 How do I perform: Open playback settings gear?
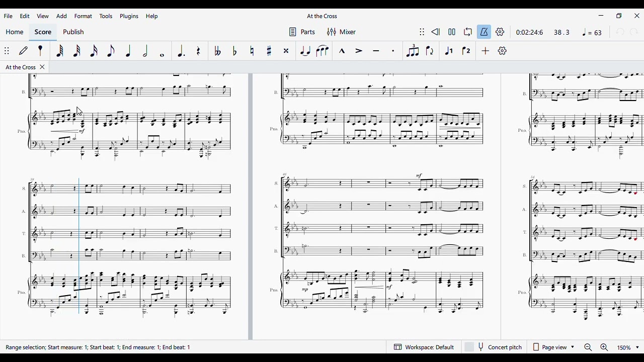[x=501, y=32]
